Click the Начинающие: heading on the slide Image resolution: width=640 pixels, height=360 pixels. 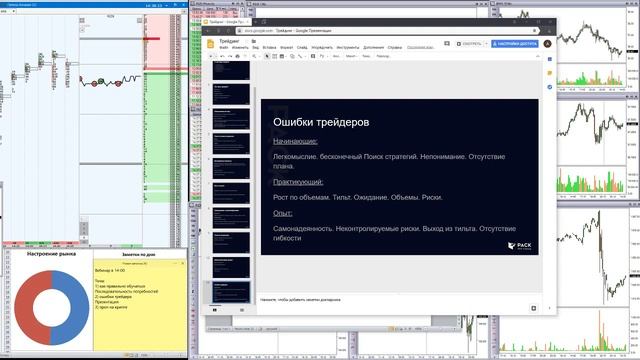tap(295, 141)
